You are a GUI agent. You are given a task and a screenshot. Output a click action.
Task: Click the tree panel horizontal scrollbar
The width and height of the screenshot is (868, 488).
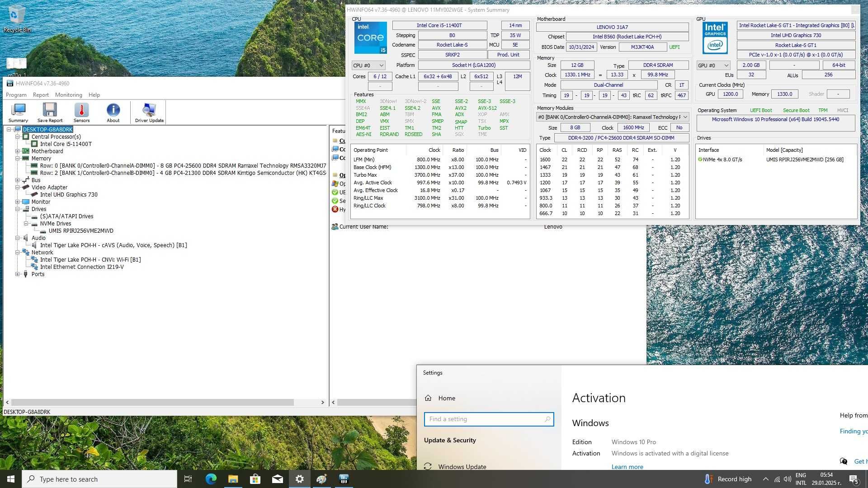(152, 402)
